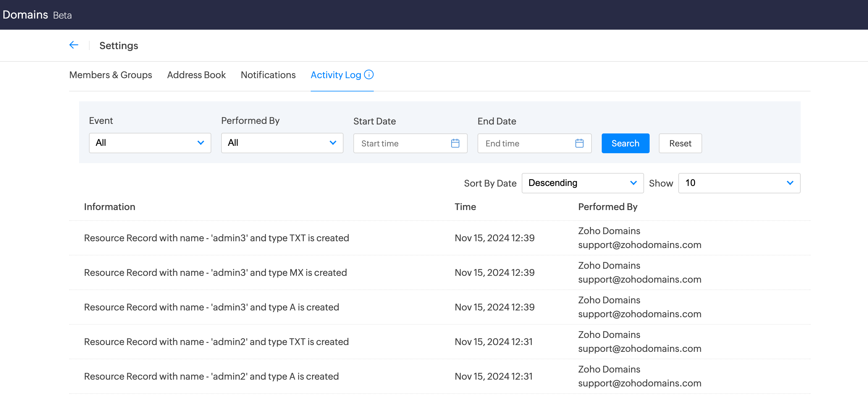Click the time of the admin2 TXT row
This screenshot has height=396, width=868.
493,342
